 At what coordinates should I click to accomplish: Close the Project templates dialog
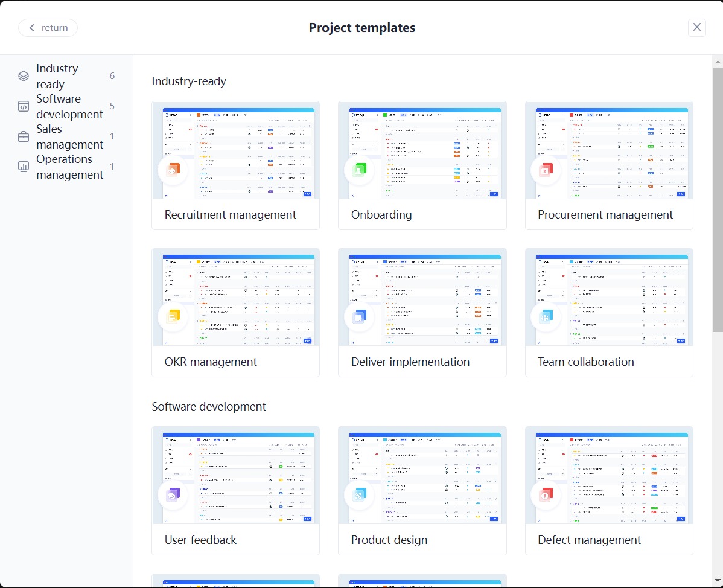point(696,28)
